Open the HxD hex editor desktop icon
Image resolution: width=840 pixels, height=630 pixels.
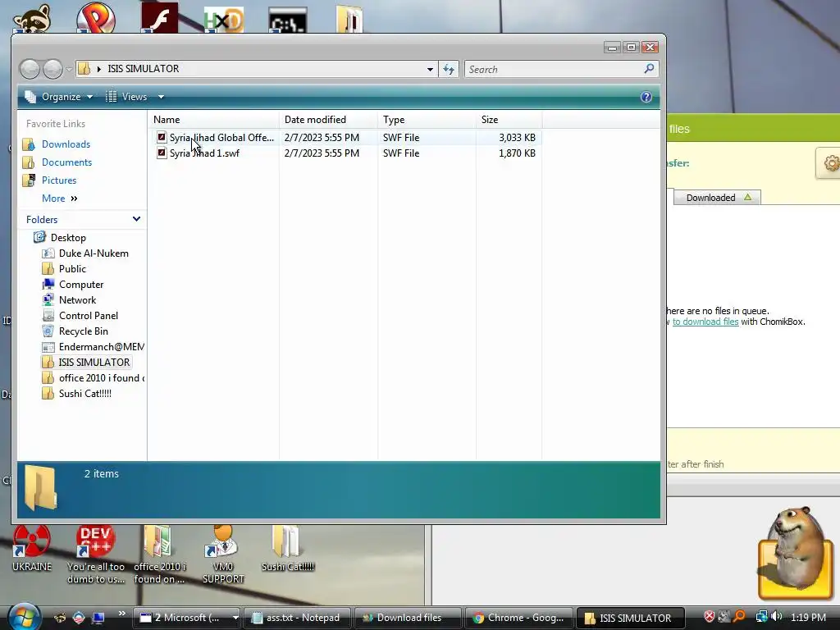pyautogui.click(x=224, y=20)
